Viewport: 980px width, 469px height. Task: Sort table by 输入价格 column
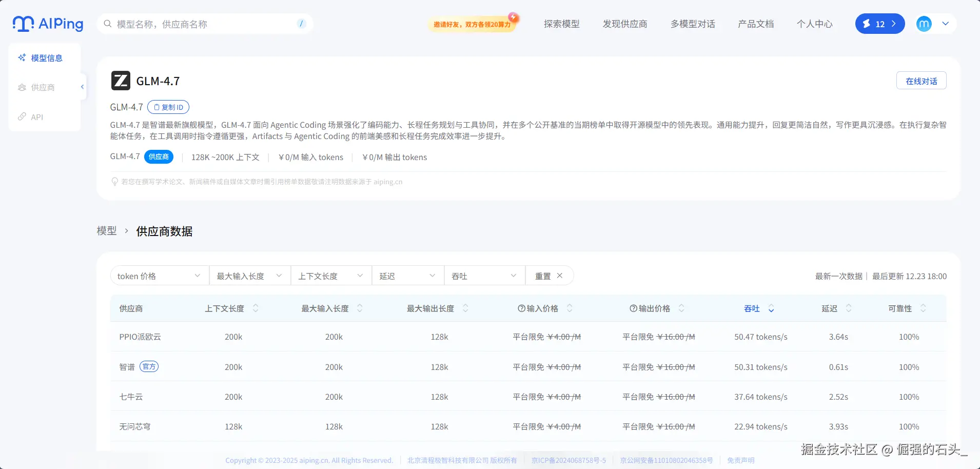[570, 308]
